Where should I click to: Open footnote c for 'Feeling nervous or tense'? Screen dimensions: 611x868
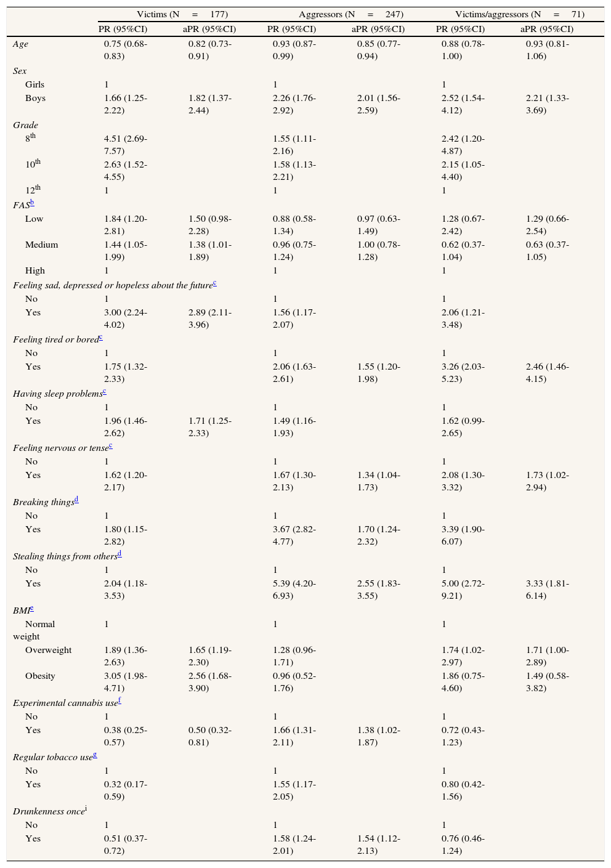pyautogui.click(x=110, y=445)
